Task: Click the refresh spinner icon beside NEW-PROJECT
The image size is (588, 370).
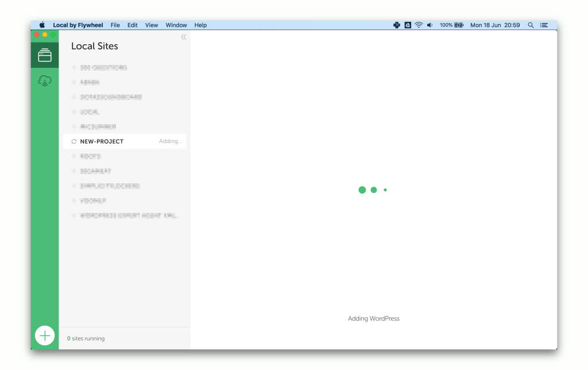Action: [x=74, y=141]
